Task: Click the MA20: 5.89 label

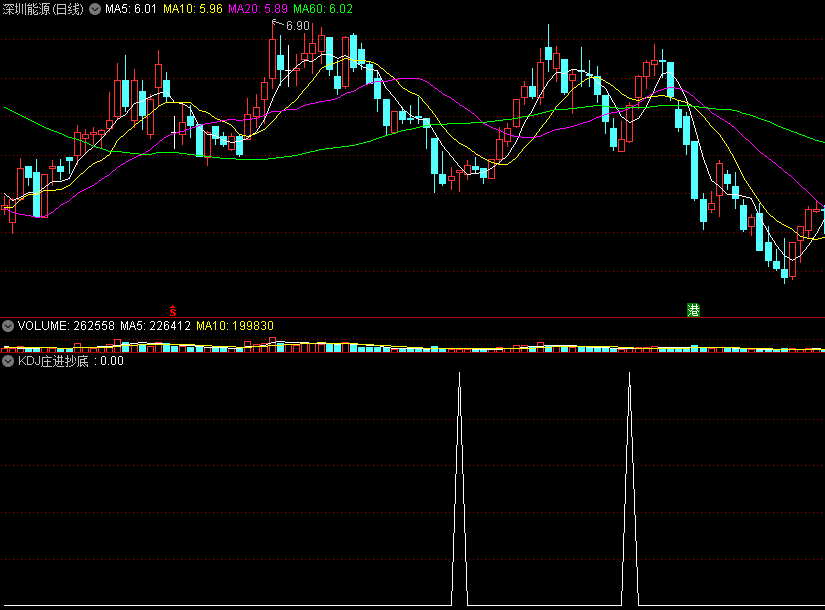Action: [258, 9]
